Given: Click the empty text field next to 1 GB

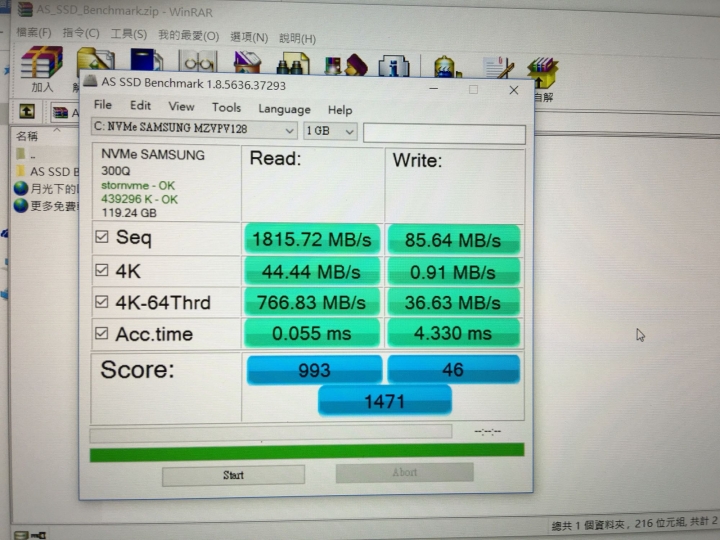Looking at the screenshot, I should (x=444, y=134).
